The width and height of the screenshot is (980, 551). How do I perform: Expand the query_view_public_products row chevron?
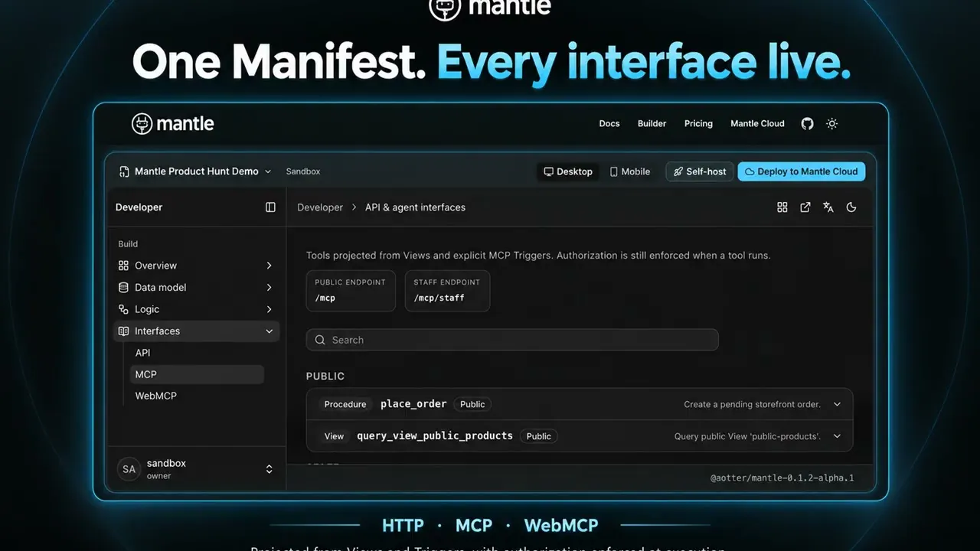(x=837, y=436)
